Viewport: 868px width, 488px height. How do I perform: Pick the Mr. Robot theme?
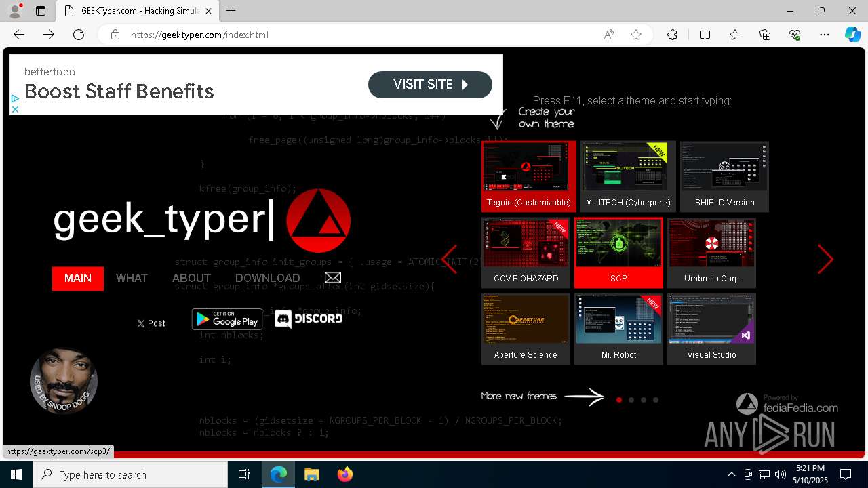pyautogui.click(x=618, y=329)
